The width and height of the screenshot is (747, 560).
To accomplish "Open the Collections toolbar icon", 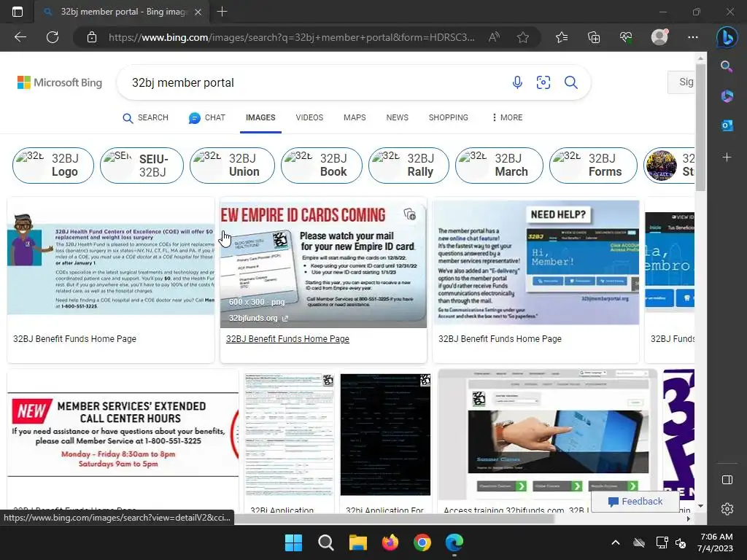I will pos(594,37).
